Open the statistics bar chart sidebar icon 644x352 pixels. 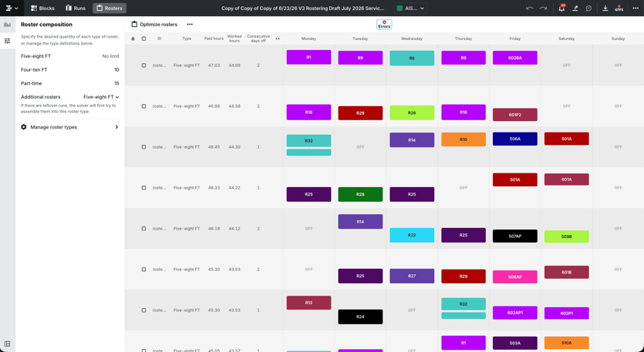8,25
